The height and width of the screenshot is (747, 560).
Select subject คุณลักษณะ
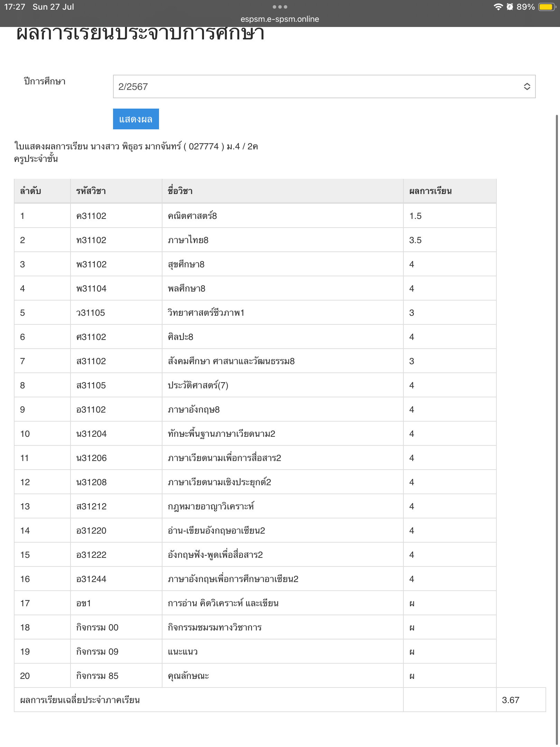click(188, 676)
